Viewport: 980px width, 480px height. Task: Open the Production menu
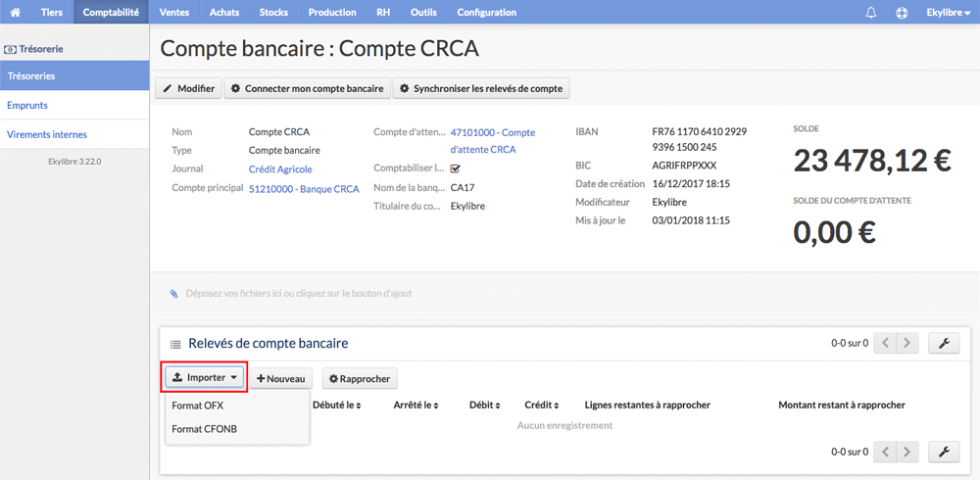point(332,12)
